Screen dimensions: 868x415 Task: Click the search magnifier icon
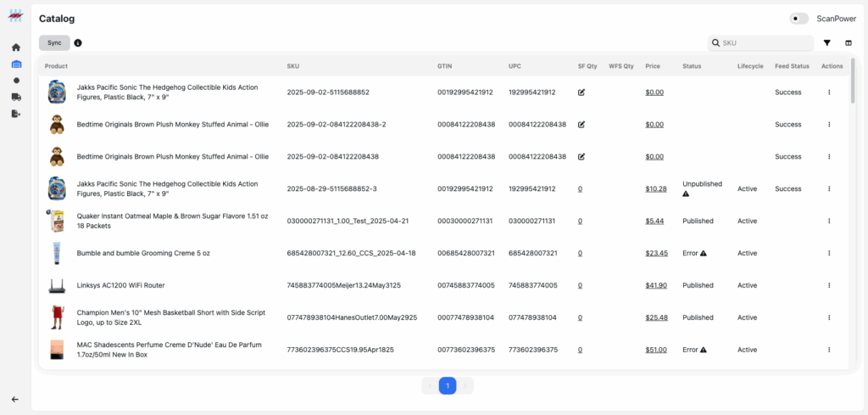(715, 42)
